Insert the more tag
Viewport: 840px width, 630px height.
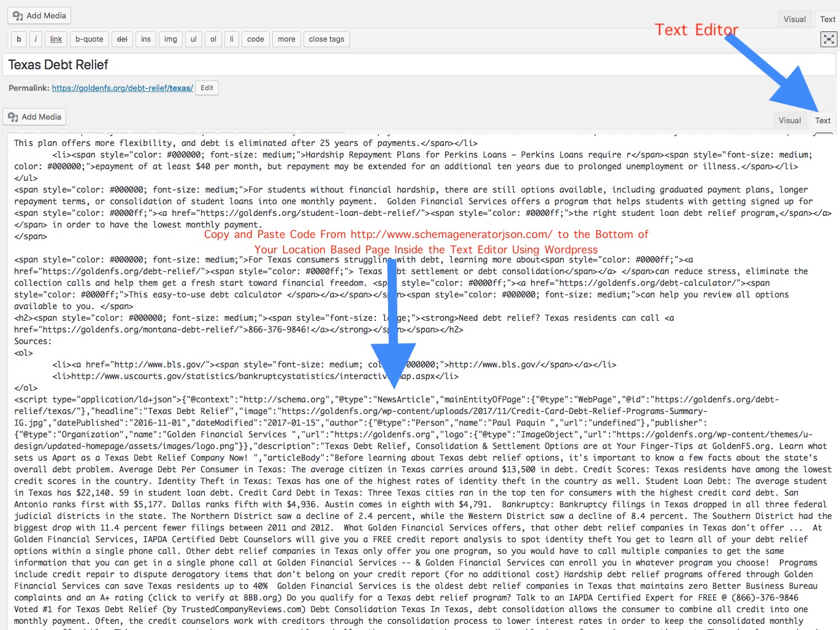point(286,39)
